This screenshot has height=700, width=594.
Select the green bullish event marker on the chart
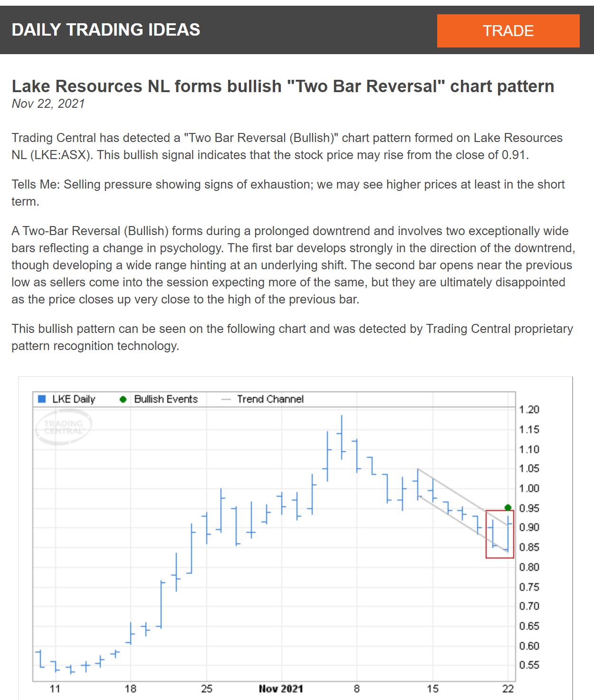point(508,507)
